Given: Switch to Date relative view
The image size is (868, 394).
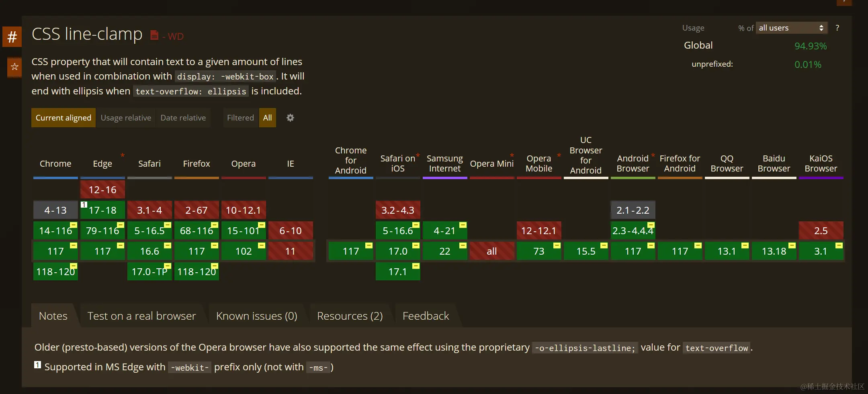Looking at the screenshot, I should click(x=183, y=118).
